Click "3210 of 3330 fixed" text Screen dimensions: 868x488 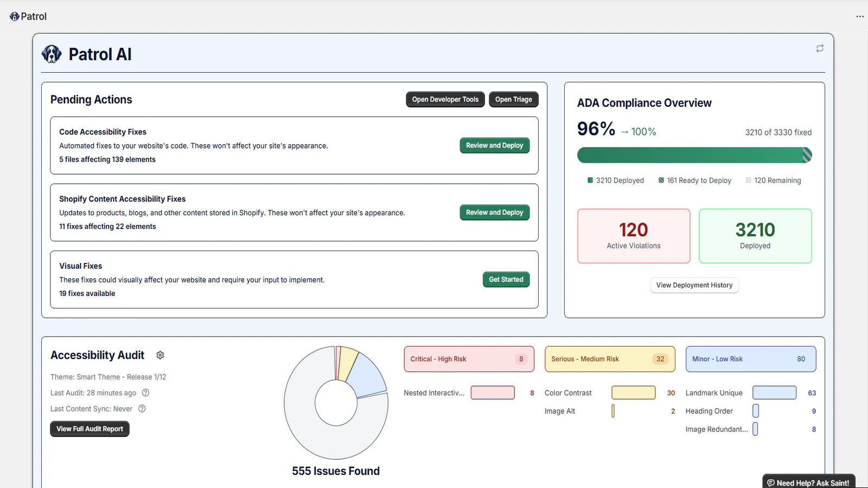(x=778, y=132)
